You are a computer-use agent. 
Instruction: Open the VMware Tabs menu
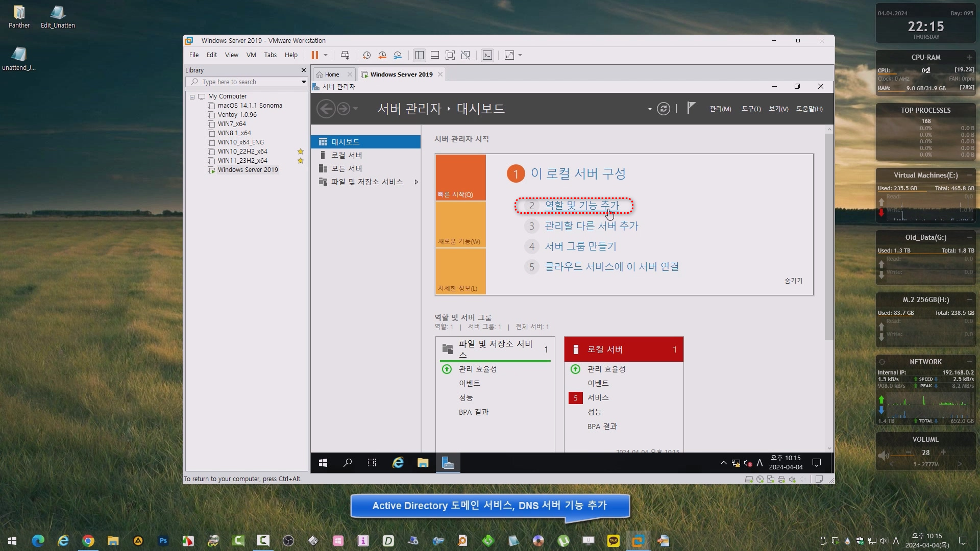(271, 55)
